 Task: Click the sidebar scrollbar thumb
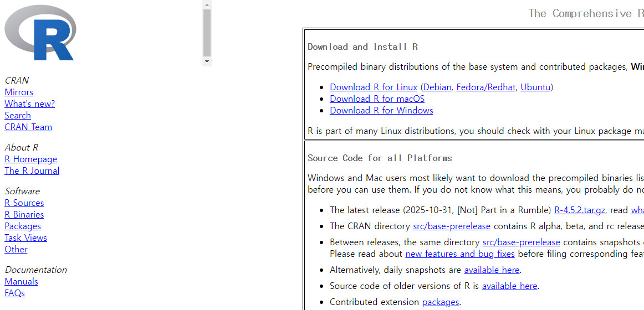point(207,33)
